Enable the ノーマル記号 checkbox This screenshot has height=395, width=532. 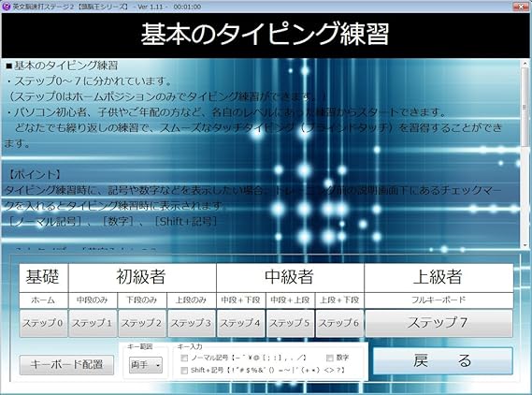tap(184, 358)
